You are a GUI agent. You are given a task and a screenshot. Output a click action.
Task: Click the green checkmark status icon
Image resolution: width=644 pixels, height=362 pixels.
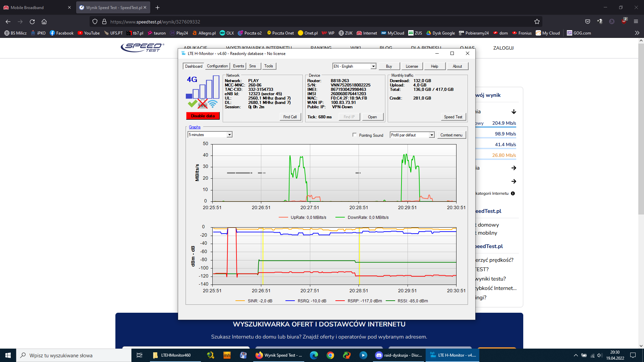coord(192,104)
